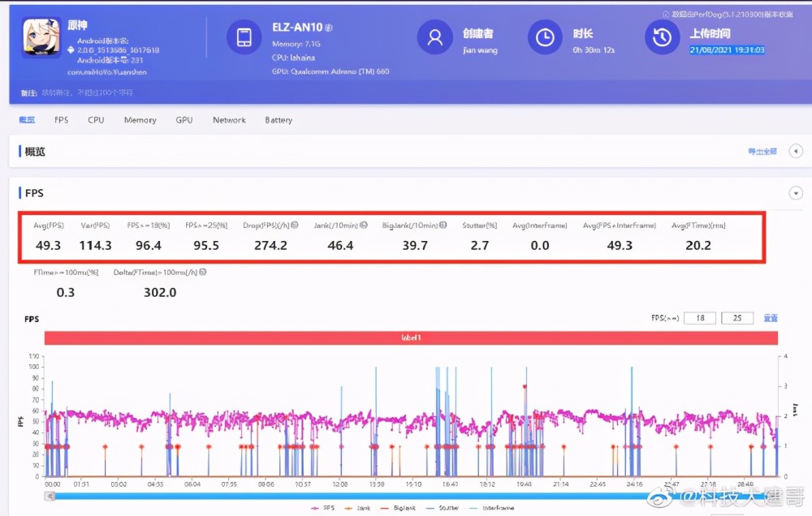
Task: Click the 重置 reset link beside FPS thresholds
Action: point(771,318)
